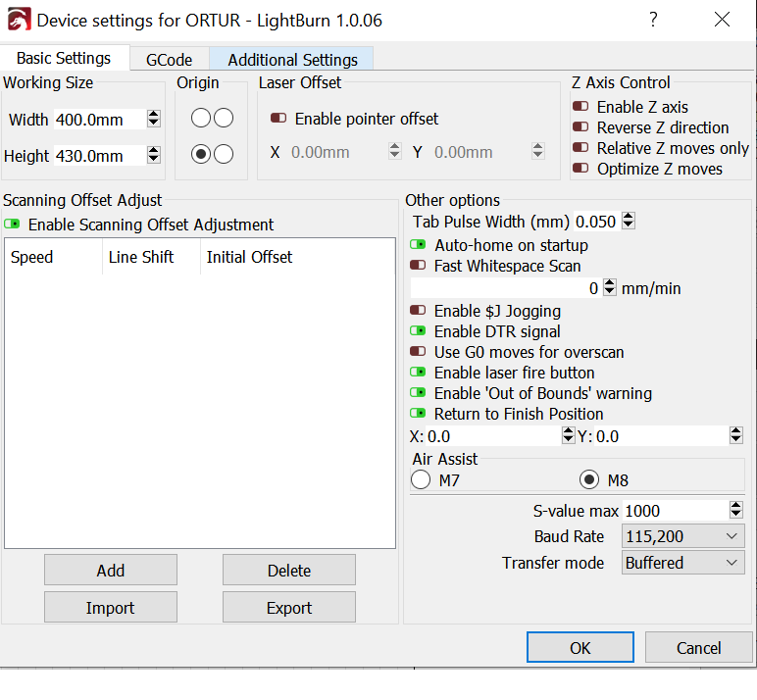This screenshot has width=757, height=700.
Task: Select the top-right origin radio button
Action: 224,118
